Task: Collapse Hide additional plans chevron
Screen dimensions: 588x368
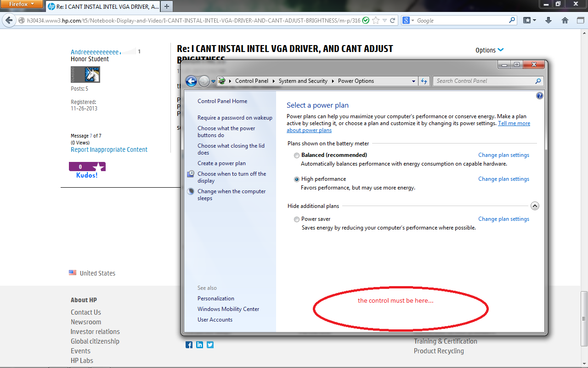Action: click(535, 206)
